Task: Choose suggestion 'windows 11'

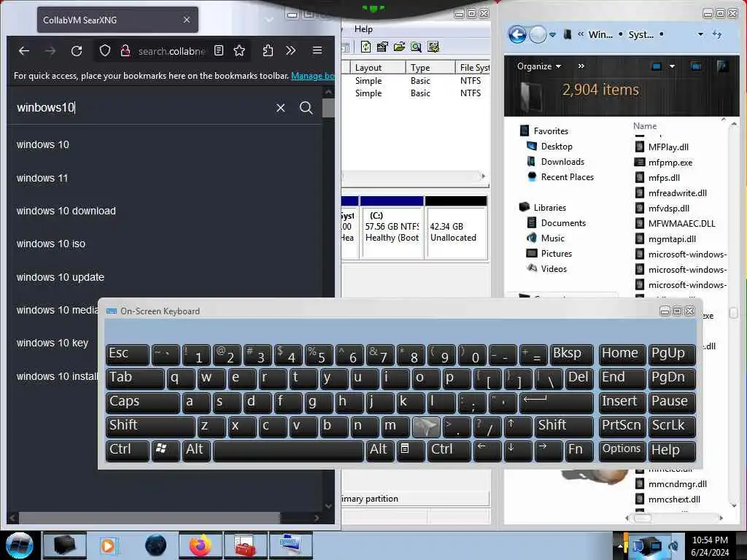Action: pyautogui.click(x=42, y=178)
